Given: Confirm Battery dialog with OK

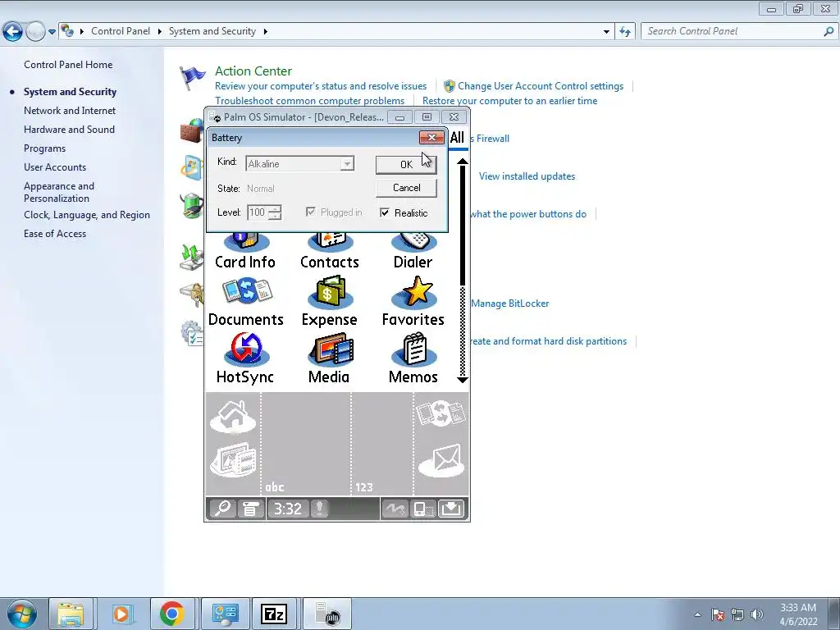Looking at the screenshot, I should [x=406, y=164].
